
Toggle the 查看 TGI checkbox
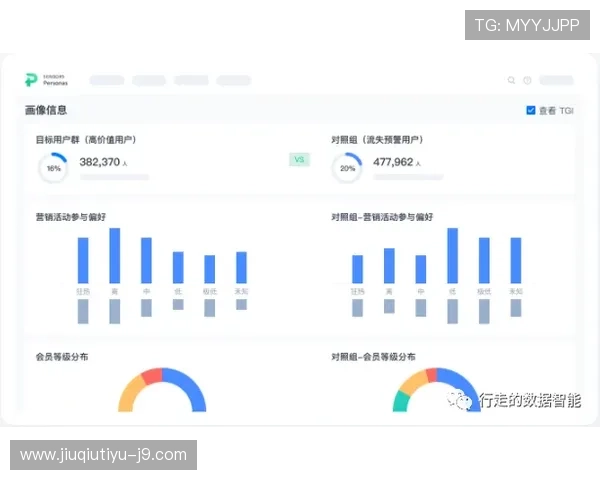pyautogui.click(x=531, y=110)
